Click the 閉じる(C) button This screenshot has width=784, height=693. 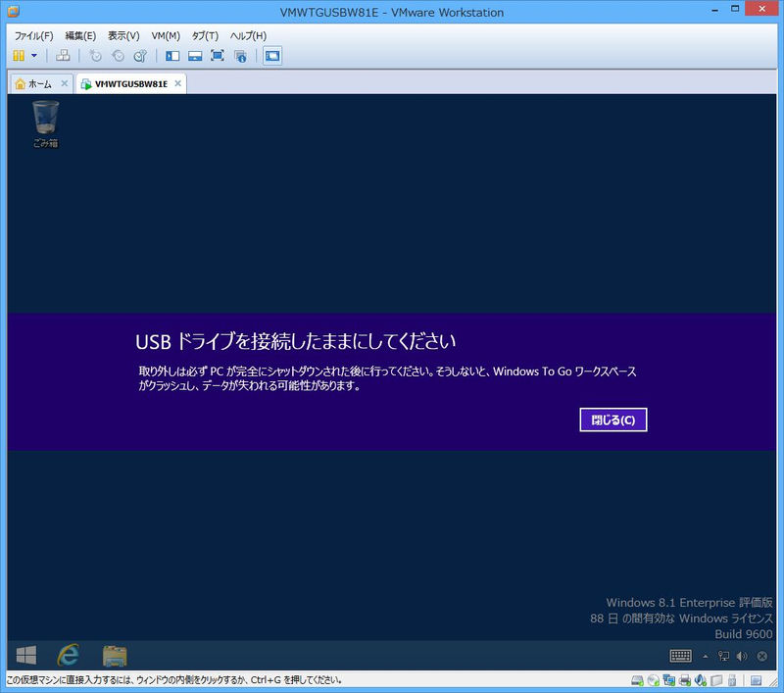[x=613, y=420]
